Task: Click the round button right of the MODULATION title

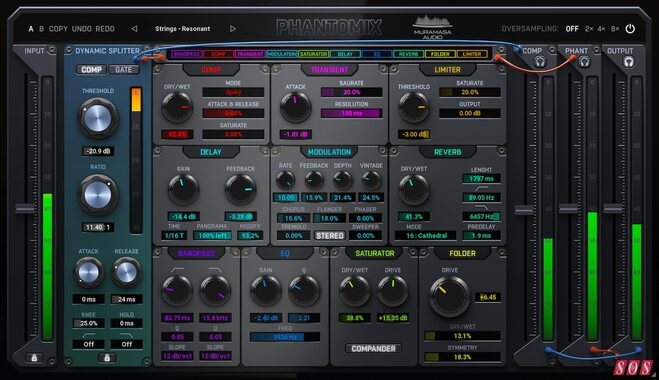Action: (382, 150)
